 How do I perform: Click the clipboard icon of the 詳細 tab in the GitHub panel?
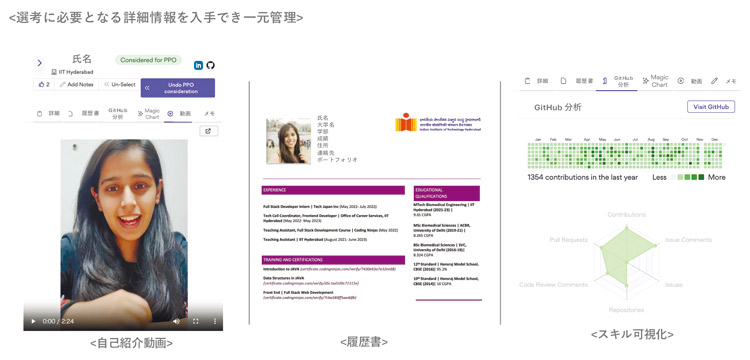(x=528, y=81)
